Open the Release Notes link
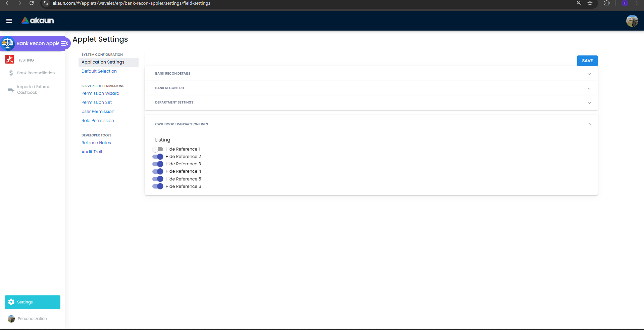644x330 pixels. click(96, 142)
